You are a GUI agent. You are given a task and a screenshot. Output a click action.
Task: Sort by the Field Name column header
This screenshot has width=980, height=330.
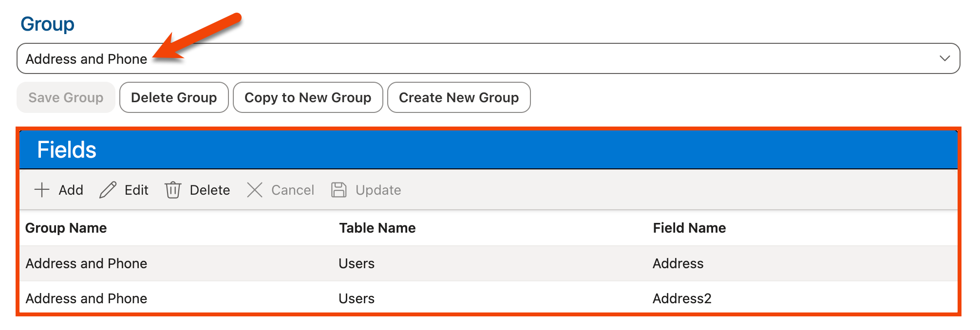[x=689, y=228]
